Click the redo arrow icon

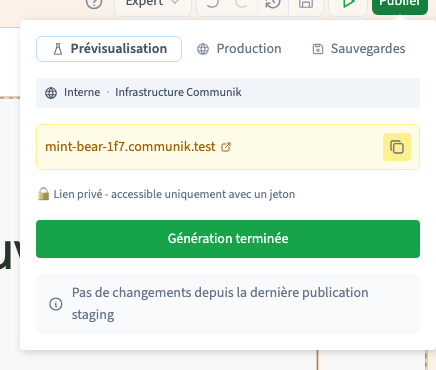click(241, 3)
